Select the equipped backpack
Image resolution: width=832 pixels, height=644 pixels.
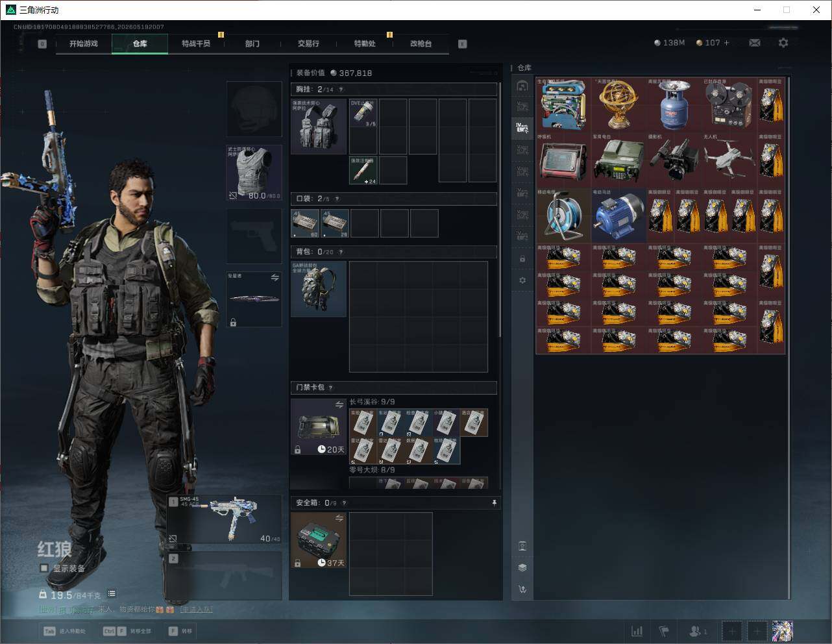pos(319,289)
